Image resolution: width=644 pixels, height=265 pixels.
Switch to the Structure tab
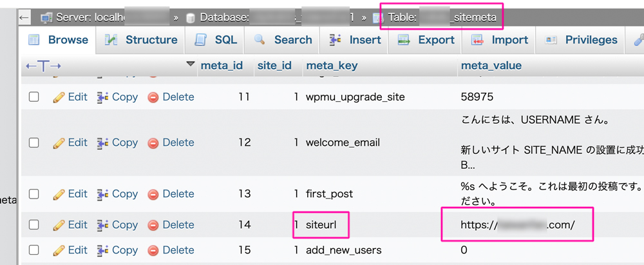click(142, 40)
